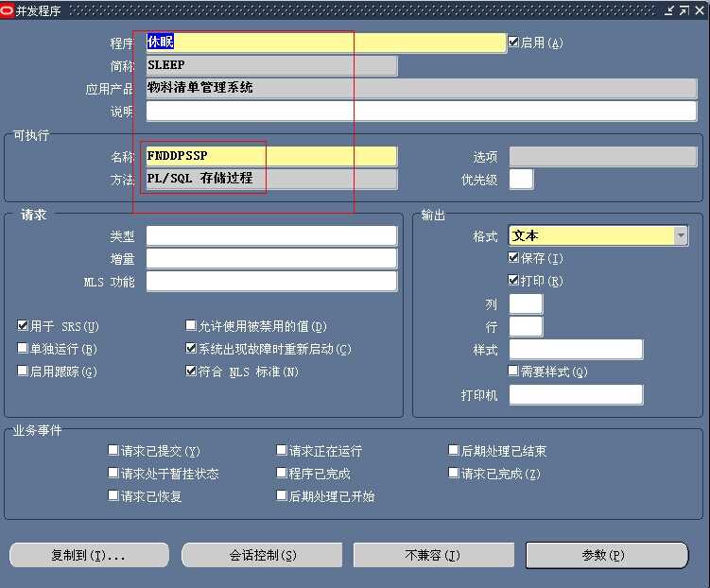Check the 请求已恢复 event

tap(113, 495)
